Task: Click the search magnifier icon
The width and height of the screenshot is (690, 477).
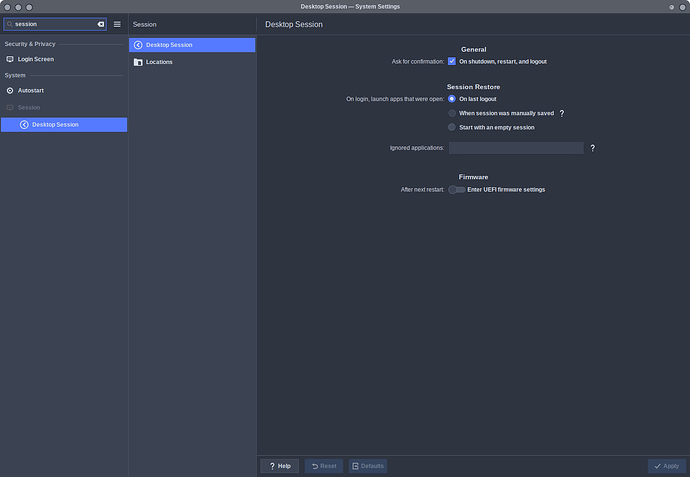Action: click(10, 24)
